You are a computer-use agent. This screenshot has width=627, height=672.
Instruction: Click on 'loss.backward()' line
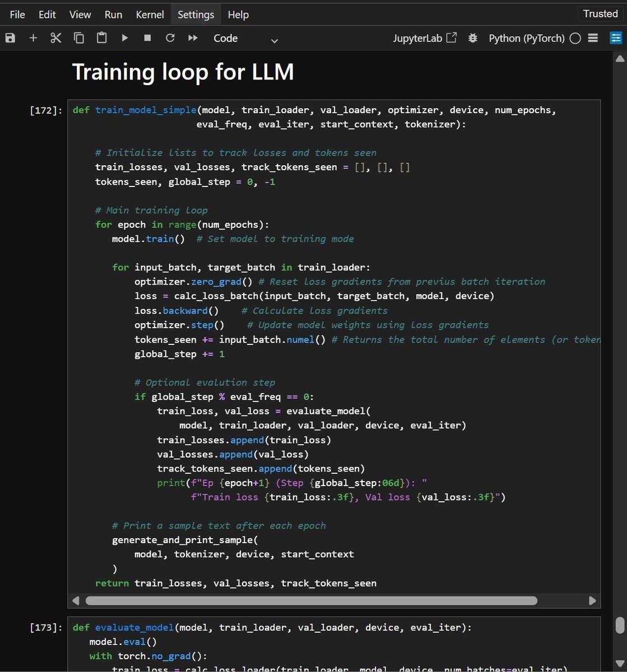pos(177,311)
